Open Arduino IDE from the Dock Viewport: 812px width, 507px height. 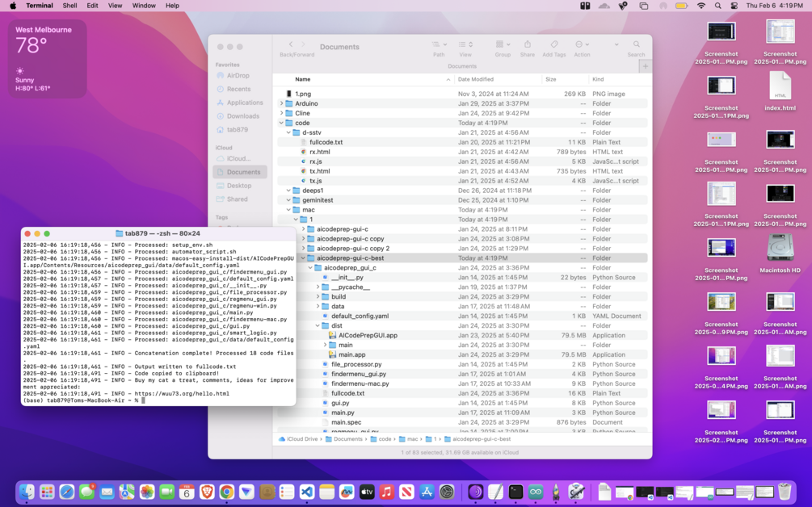click(x=536, y=492)
